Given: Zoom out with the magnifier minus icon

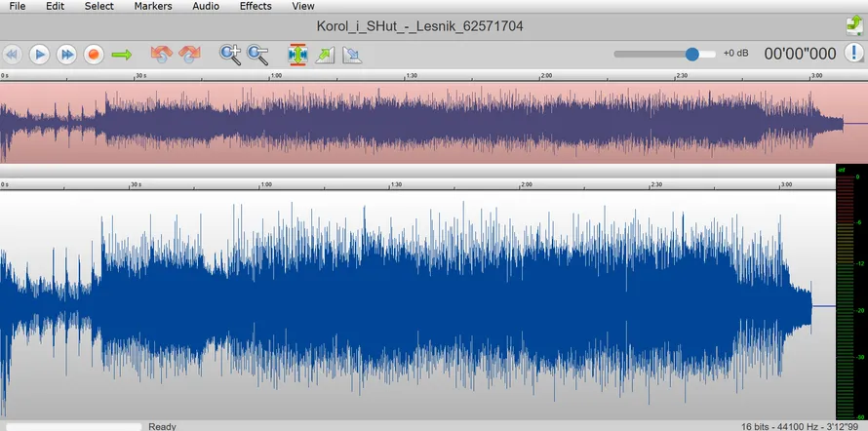Looking at the screenshot, I should click(257, 55).
